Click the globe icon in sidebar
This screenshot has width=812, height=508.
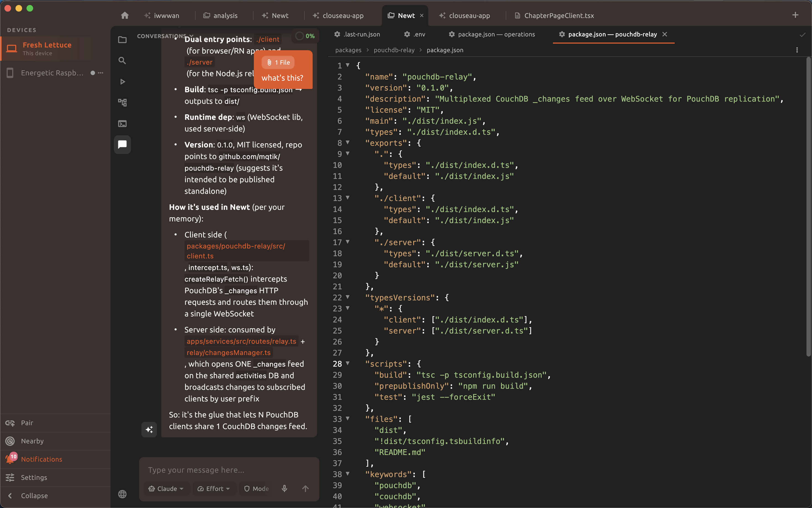point(122,494)
